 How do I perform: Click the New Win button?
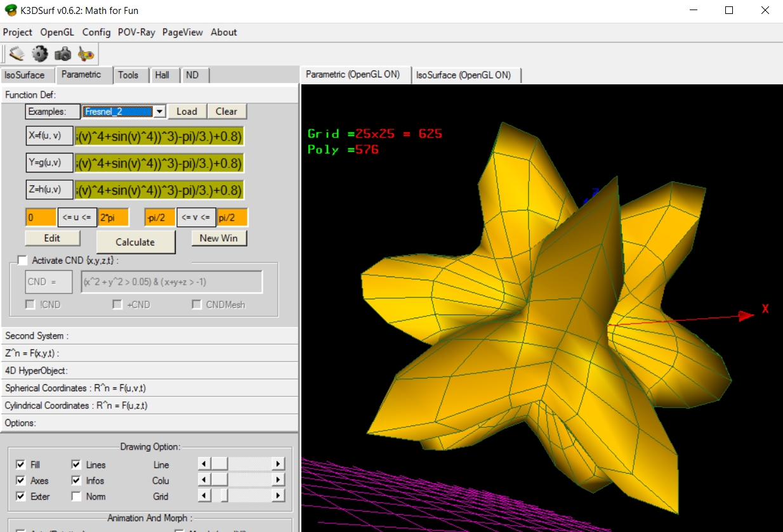[x=219, y=238]
